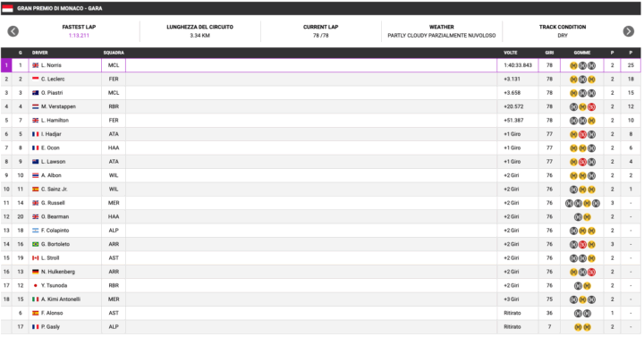Image resolution: width=644 pixels, height=337 pixels.
Task: Click the British flag next to L. Norris
Action: [x=35, y=65]
